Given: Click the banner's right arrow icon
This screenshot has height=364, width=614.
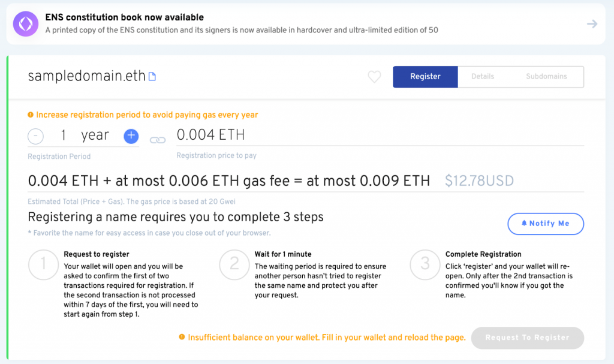Looking at the screenshot, I should (x=592, y=24).
